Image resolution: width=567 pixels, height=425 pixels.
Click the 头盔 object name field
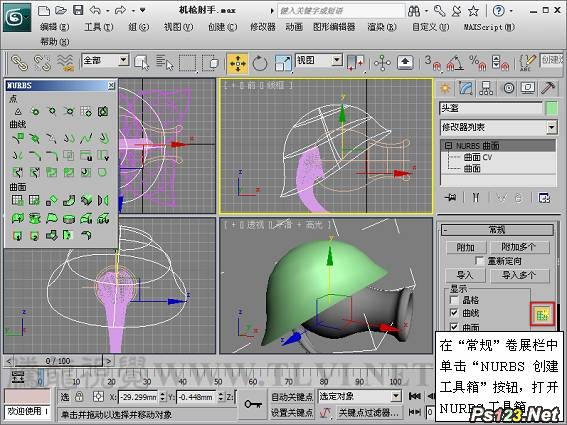click(x=491, y=109)
